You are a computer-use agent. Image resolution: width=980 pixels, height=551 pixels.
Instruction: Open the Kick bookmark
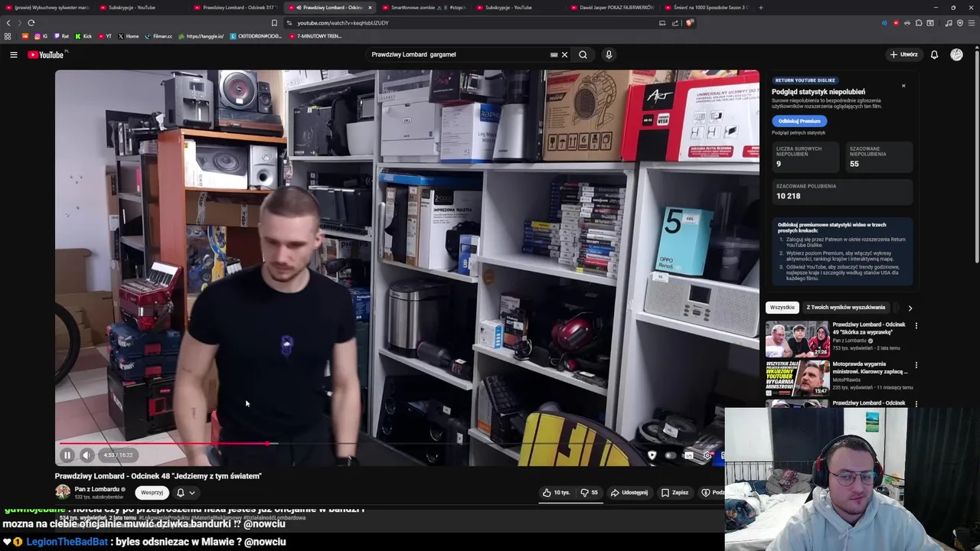[x=83, y=36]
